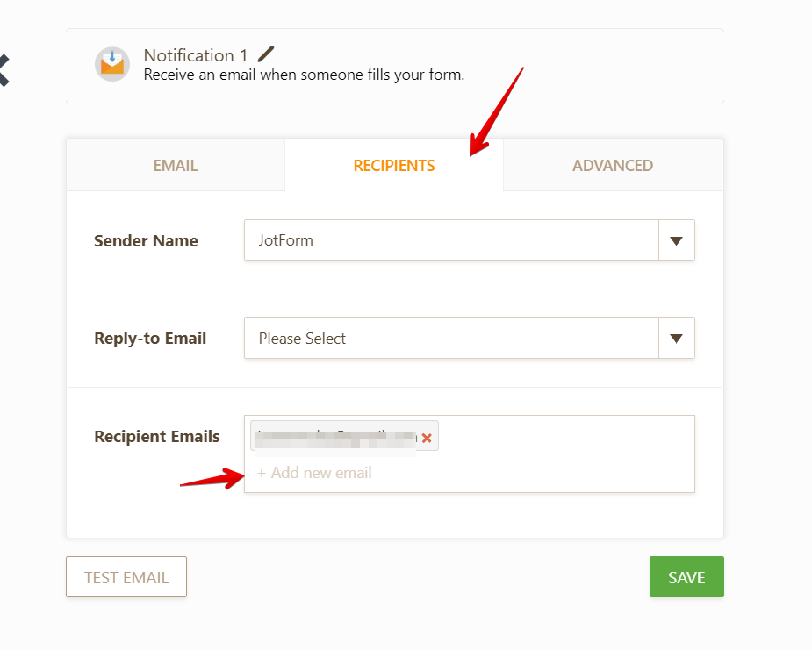Switch to the Email tab
The image size is (812, 650).
pos(176,165)
